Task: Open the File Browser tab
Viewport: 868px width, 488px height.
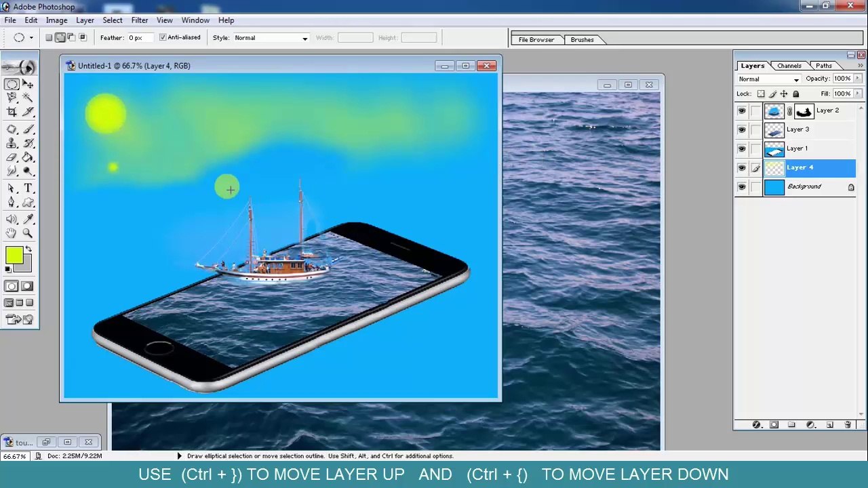Action: coord(536,40)
